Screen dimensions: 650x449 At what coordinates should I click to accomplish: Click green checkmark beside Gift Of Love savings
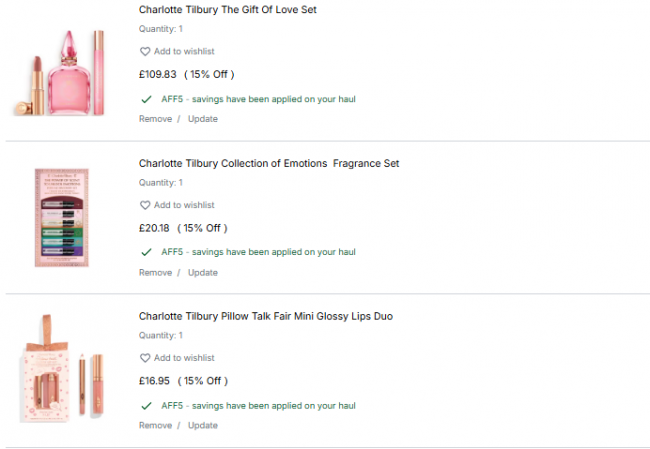147,99
